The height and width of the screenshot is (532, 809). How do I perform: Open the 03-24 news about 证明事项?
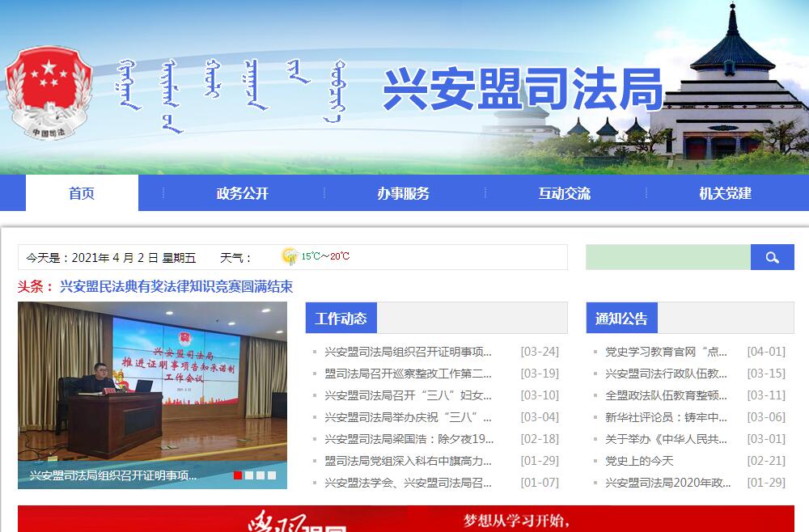[408, 352]
